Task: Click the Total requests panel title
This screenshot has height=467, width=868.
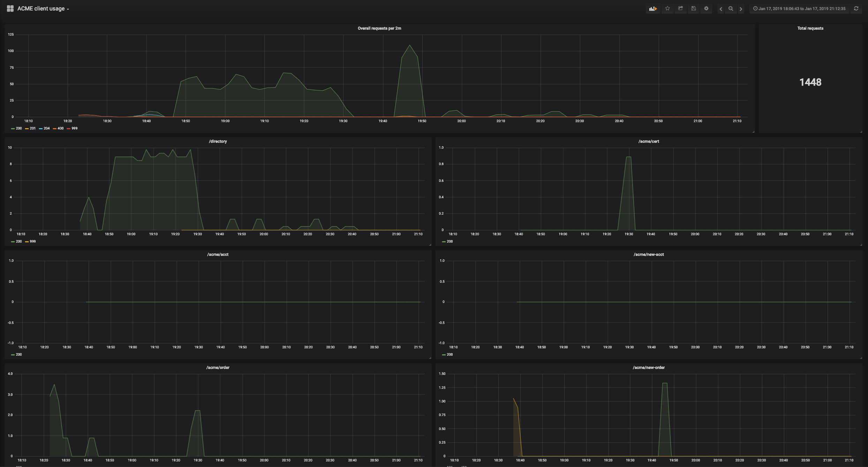Action: pos(810,28)
